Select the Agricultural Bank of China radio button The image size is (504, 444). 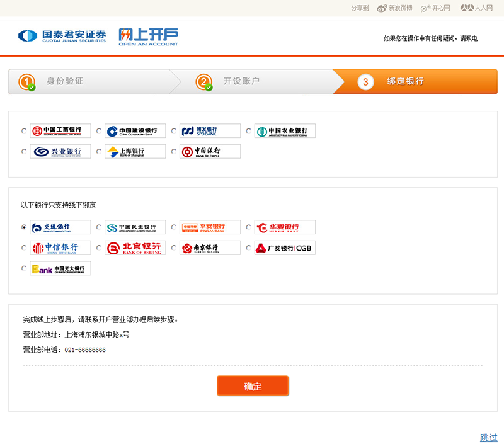coord(248,132)
